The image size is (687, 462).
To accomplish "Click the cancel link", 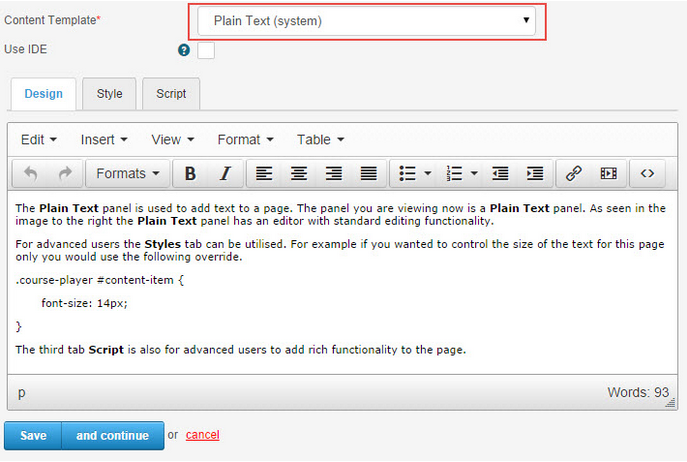I will point(202,435).
